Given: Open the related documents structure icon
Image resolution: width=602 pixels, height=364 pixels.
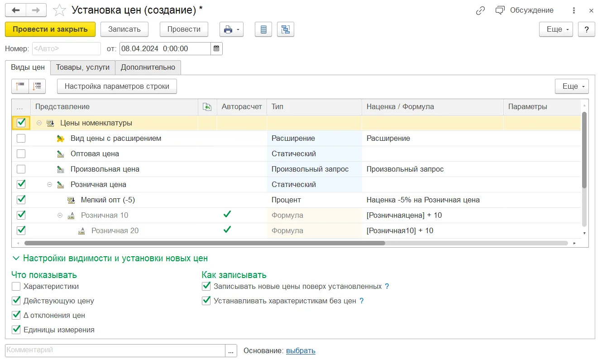Looking at the screenshot, I should [286, 29].
